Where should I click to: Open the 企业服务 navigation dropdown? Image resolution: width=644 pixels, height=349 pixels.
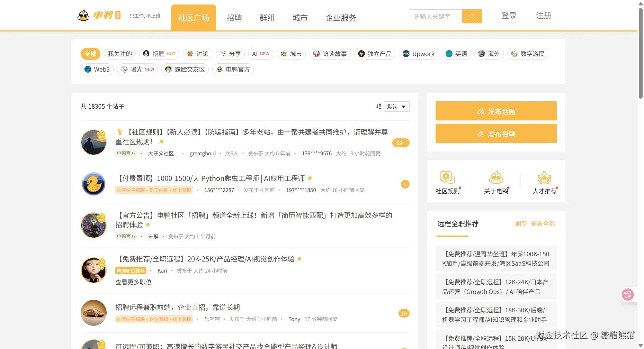pos(341,18)
